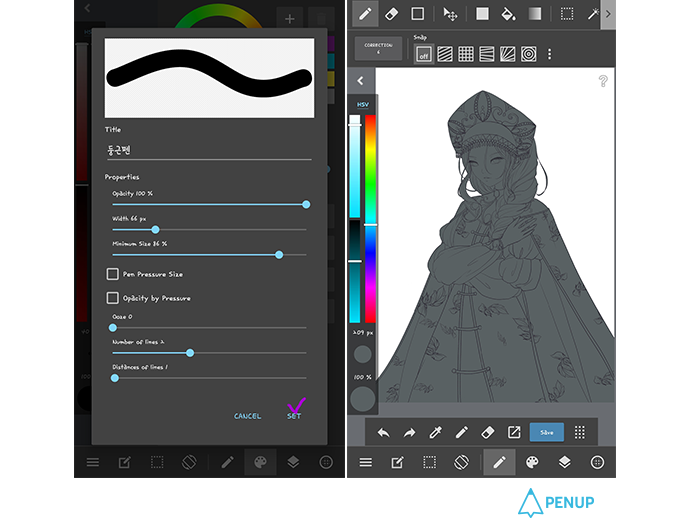Viewport: 690px width, 528px height.
Task: Open selection menu in right bottom bar
Action: pos(429,462)
